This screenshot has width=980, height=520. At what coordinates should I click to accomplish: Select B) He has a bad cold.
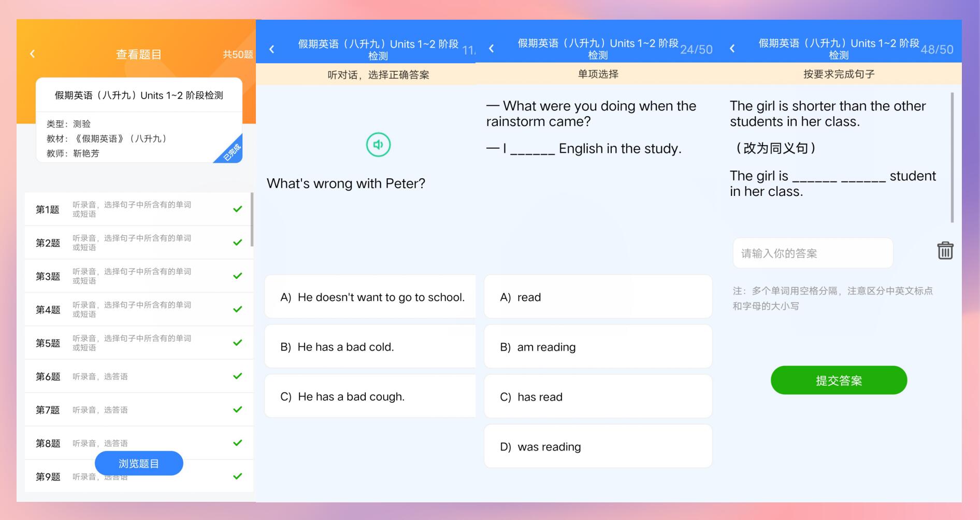point(370,347)
